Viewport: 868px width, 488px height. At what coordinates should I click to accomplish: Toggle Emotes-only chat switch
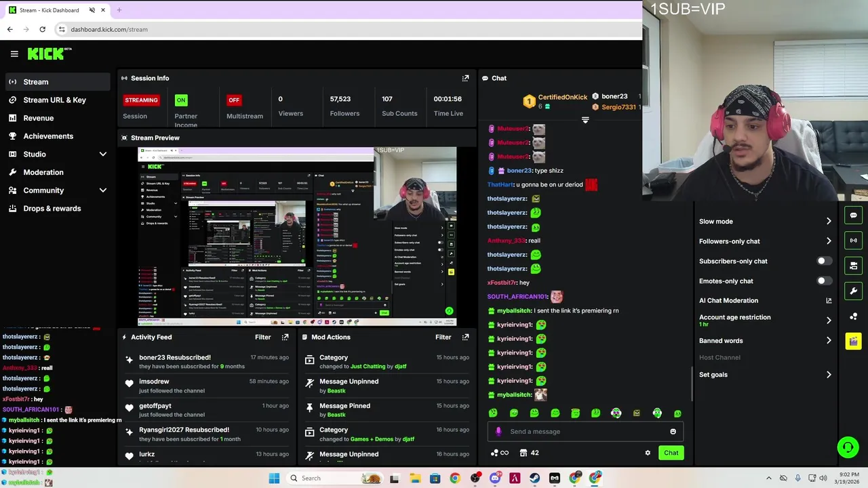click(824, 281)
